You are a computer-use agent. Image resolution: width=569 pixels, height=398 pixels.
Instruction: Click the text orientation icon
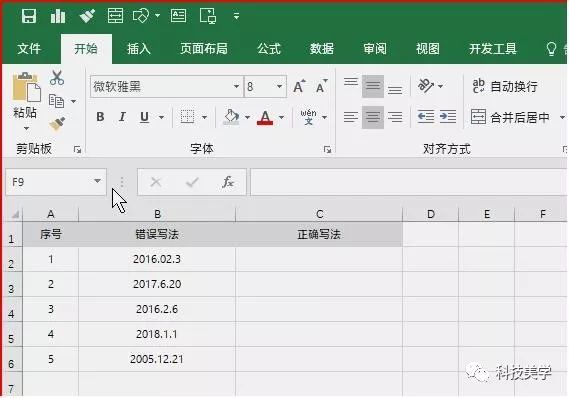tap(426, 86)
